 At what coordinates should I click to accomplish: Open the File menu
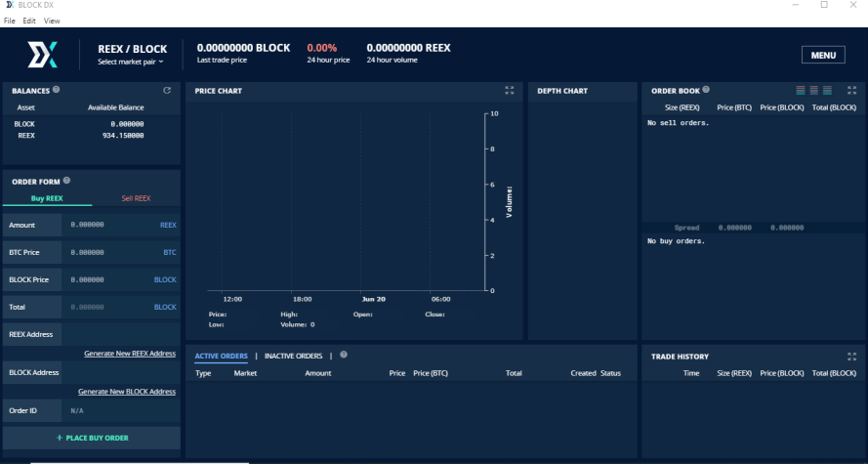pos(10,21)
